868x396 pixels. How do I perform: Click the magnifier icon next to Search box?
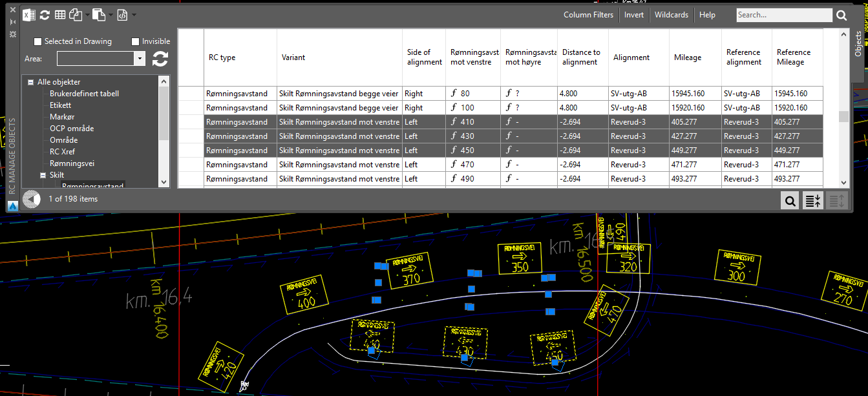tap(842, 16)
